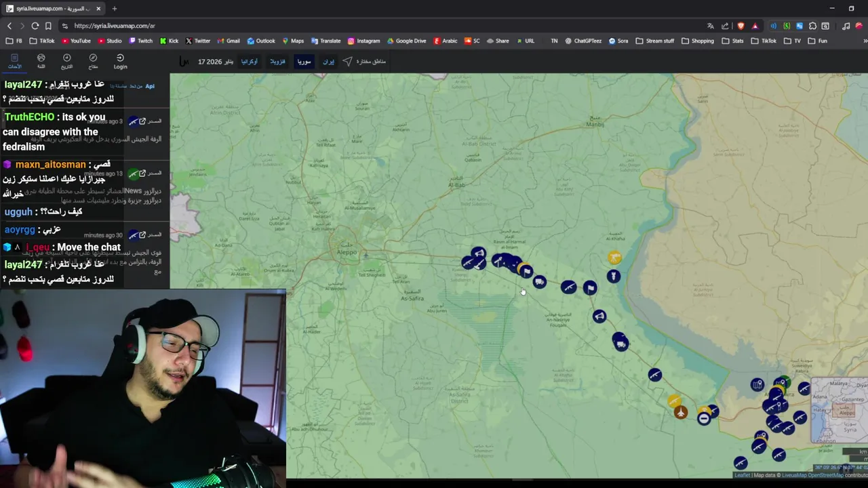Screen dimensions: 868x488
Task: Click the megaphone marker near Rasm al-Harmal
Action: point(479,253)
